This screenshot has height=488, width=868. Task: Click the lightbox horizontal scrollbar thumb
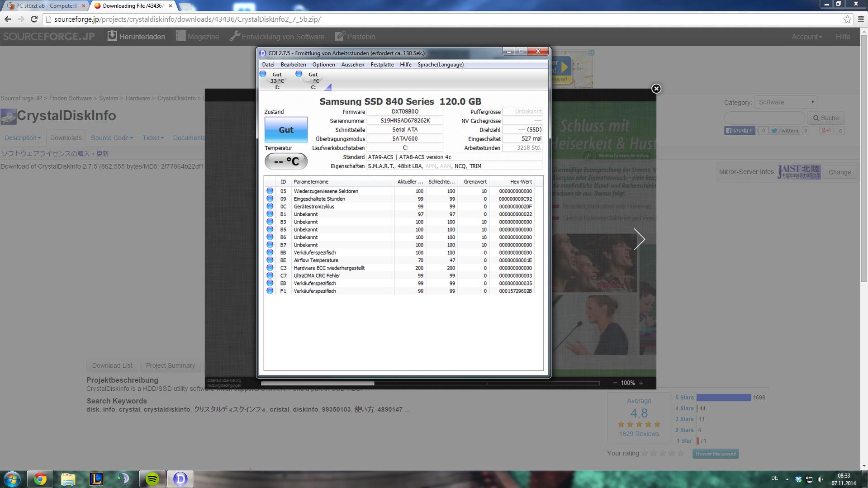[x=318, y=384]
